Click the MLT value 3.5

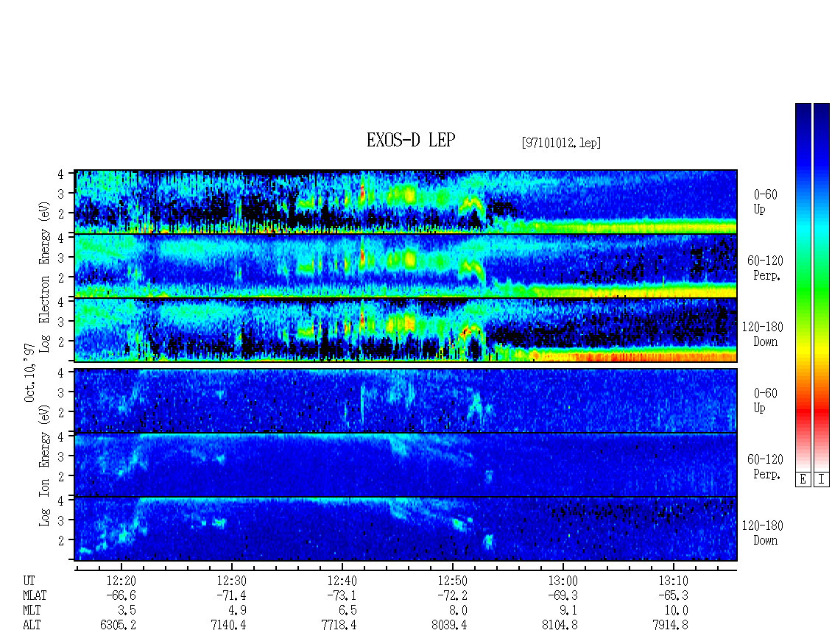click(x=127, y=611)
